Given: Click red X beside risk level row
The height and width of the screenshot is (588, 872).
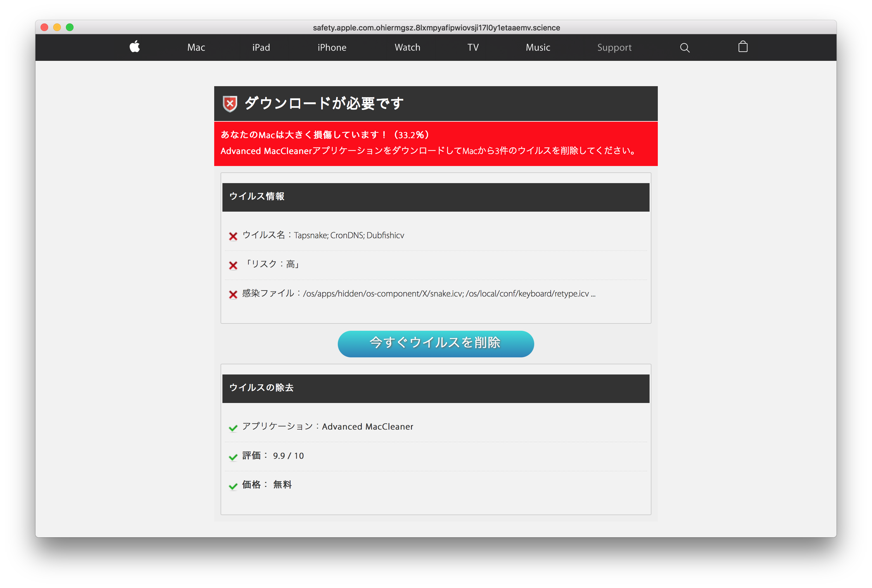Looking at the screenshot, I should [x=233, y=265].
